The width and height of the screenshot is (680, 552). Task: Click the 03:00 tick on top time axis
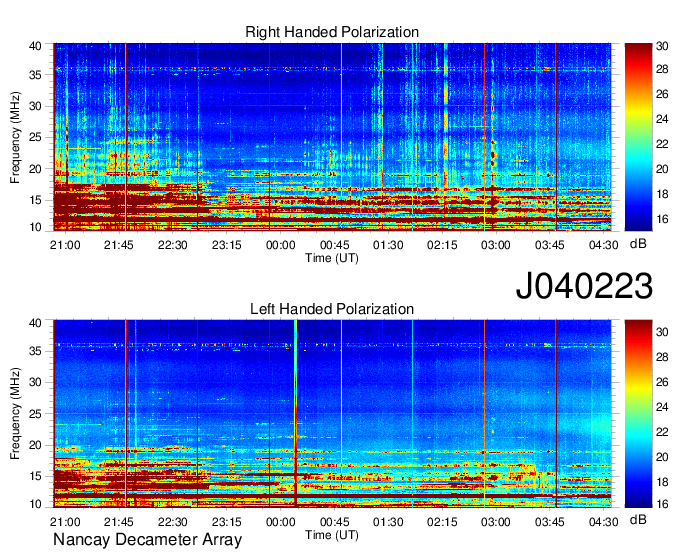[x=496, y=245]
